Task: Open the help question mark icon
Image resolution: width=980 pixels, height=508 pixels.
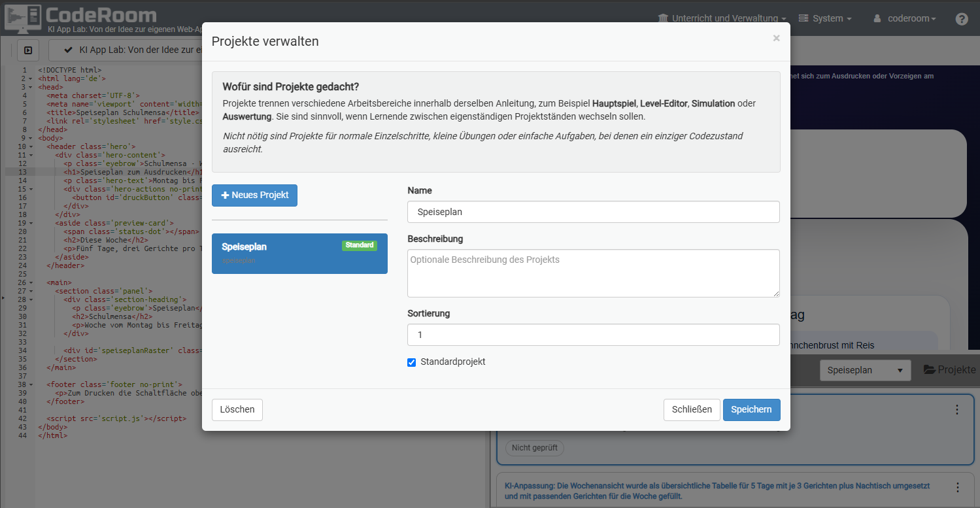Action: pyautogui.click(x=962, y=19)
